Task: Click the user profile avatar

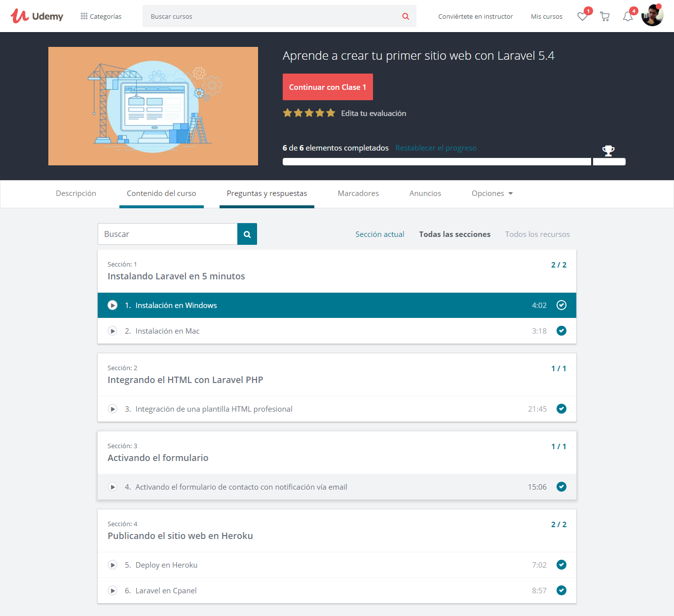Action: point(652,16)
